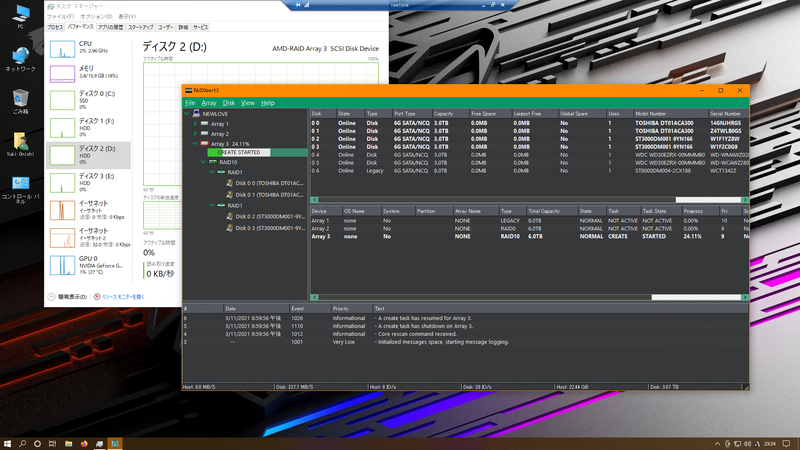The image size is (800, 450).
Task: Expand the Array 1 tree node
Action: (195, 124)
